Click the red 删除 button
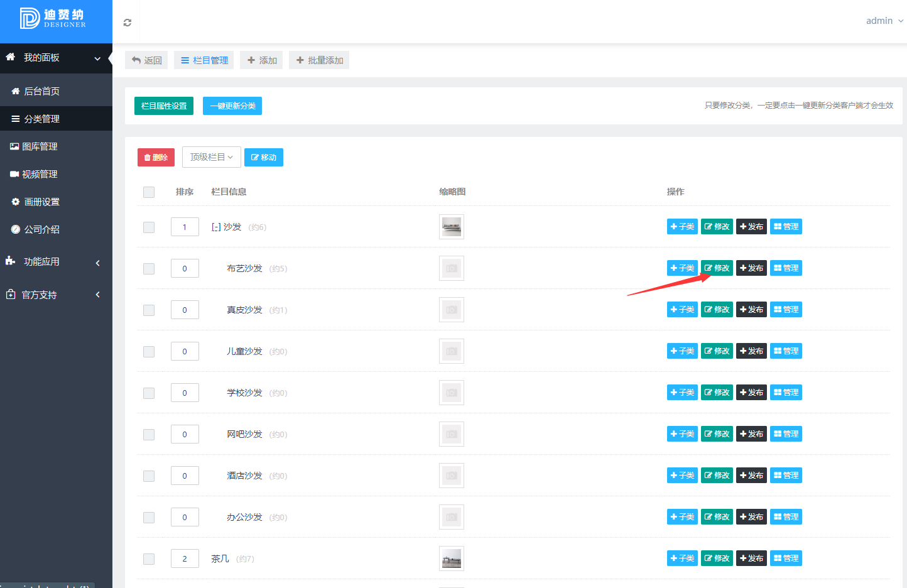Screen dimensions: 907x588 click(x=156, y=157)
